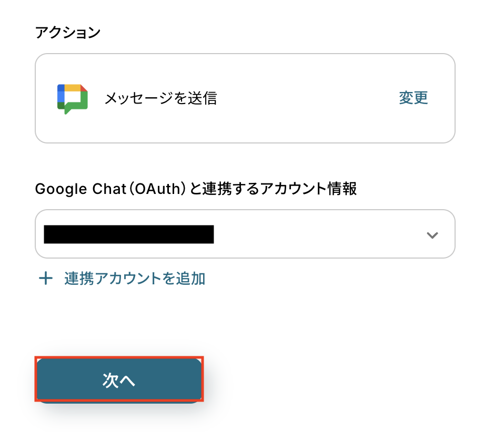Click the account field between name and chevron

pos(316,234)
